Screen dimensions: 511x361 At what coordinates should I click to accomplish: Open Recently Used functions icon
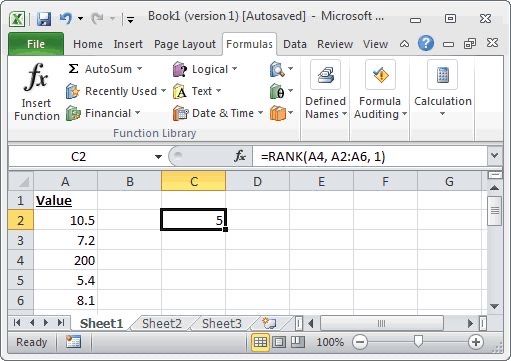point(73,91)
